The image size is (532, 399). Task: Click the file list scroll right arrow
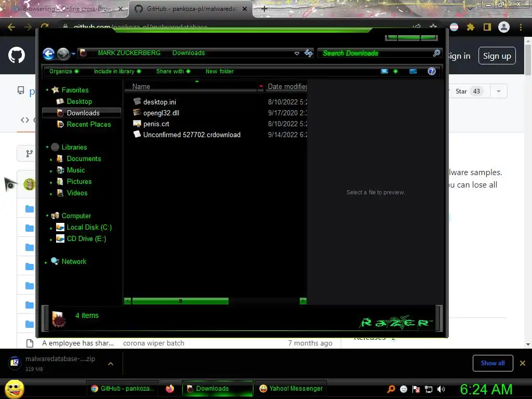[x=303, y=301]
